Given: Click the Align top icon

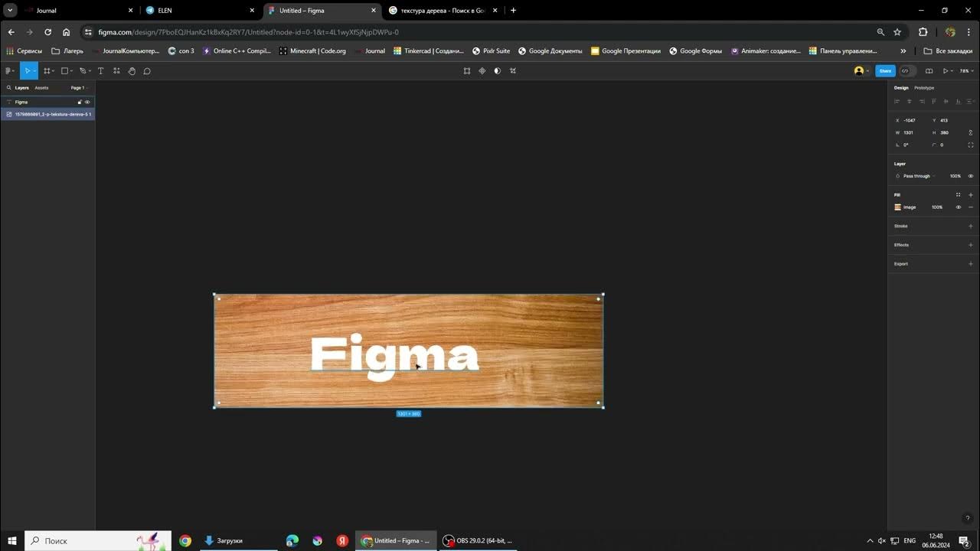Looking at the screenshot, I should click(x=934, y=101).
